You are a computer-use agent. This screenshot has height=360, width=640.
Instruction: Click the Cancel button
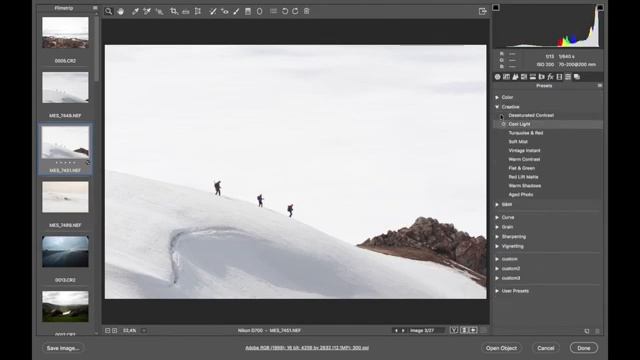click(x=546, y=348)
